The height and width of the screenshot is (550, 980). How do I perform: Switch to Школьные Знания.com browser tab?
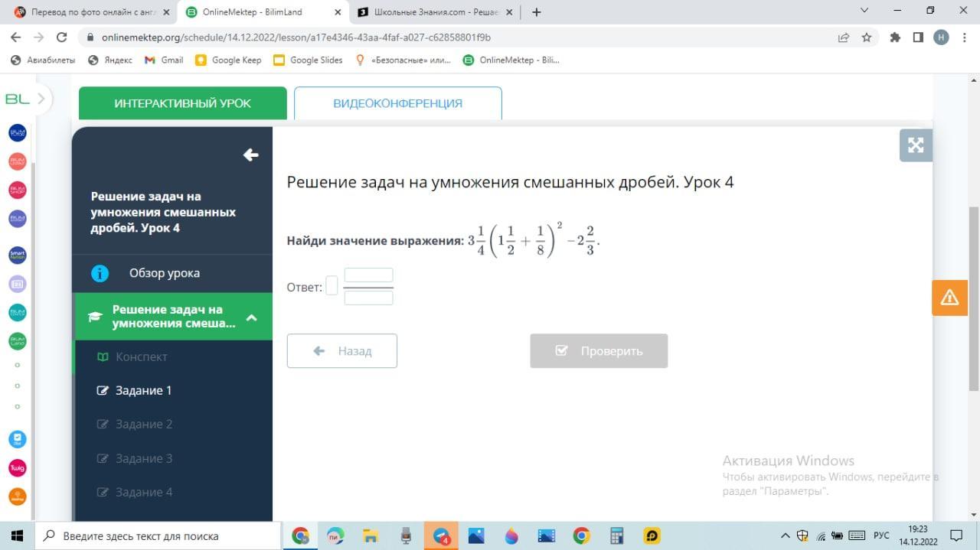pos(434,12)
